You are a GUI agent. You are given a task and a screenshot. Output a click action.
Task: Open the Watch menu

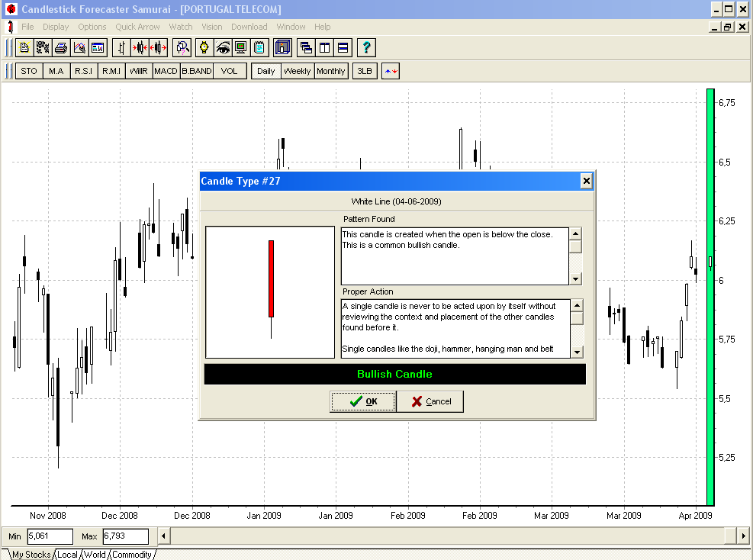point(181,27)
